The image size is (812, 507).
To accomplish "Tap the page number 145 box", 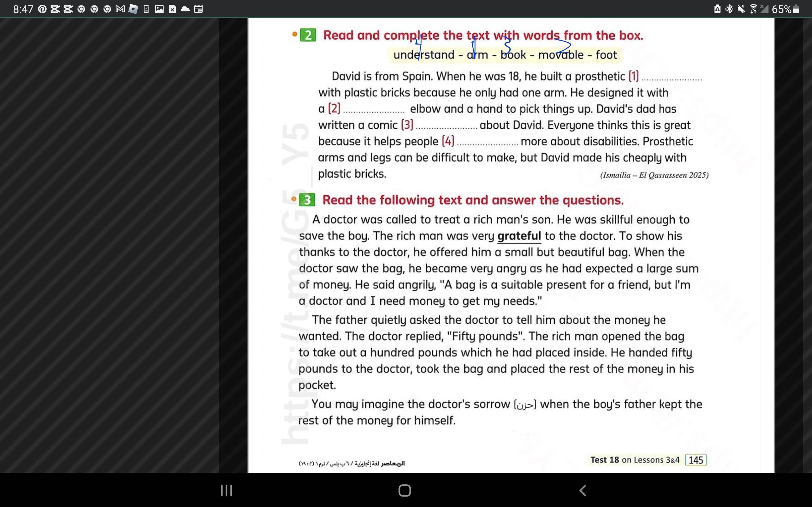I will [x=696, y=460].
